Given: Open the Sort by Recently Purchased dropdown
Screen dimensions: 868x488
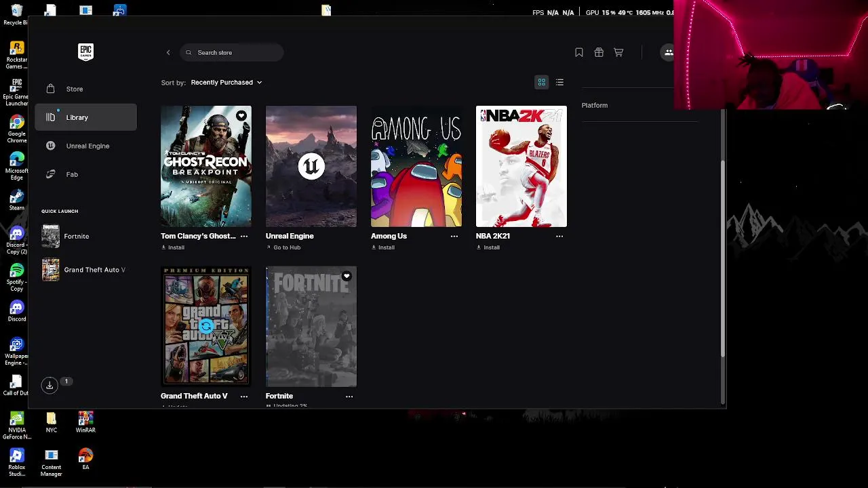Looking at the screenshot, I should point(226,82).
